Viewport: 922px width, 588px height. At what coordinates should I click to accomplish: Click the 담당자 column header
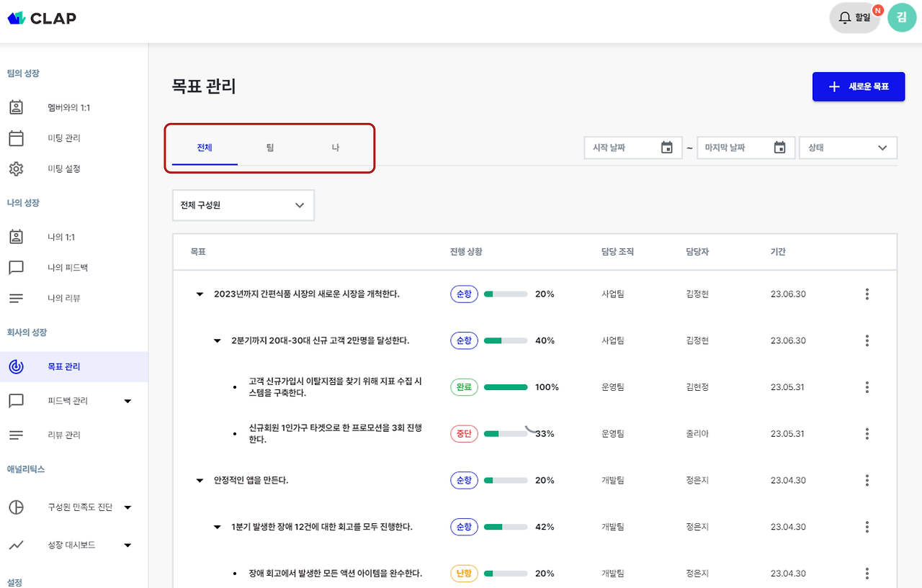click(698, 252)
